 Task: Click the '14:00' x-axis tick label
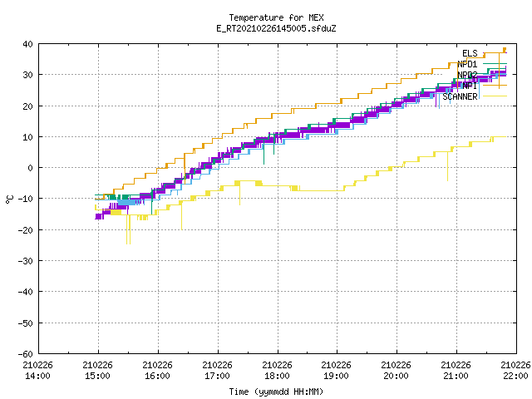coord(37,376)
